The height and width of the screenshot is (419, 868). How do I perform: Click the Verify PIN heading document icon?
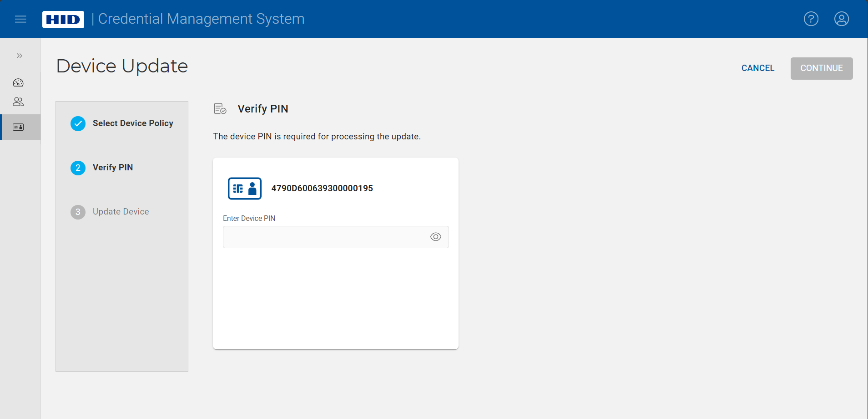click(220, 109)
